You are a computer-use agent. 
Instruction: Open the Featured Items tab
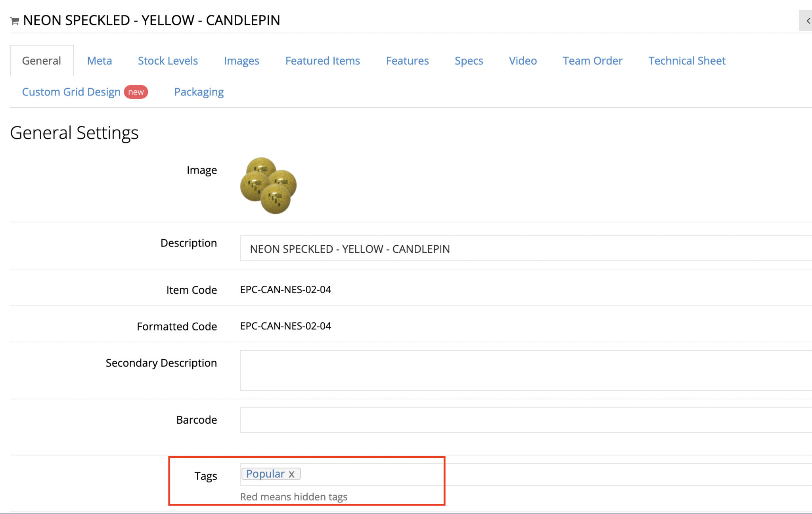[x=322, y=60]
